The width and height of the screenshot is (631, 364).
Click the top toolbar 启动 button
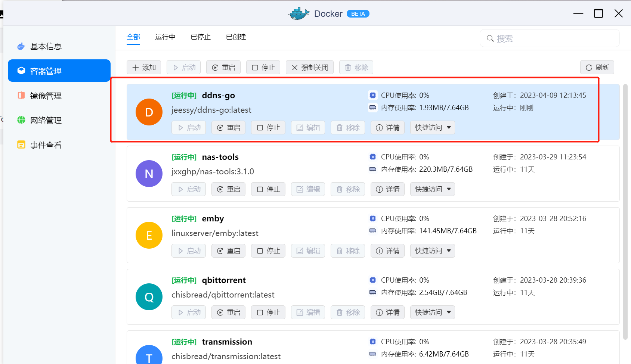click(x=184, y=68)
